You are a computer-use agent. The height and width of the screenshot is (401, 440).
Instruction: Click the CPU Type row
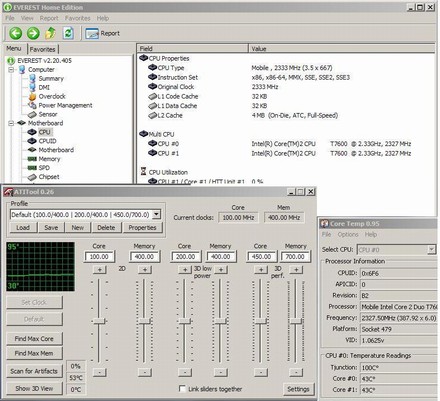click(287, 68)
